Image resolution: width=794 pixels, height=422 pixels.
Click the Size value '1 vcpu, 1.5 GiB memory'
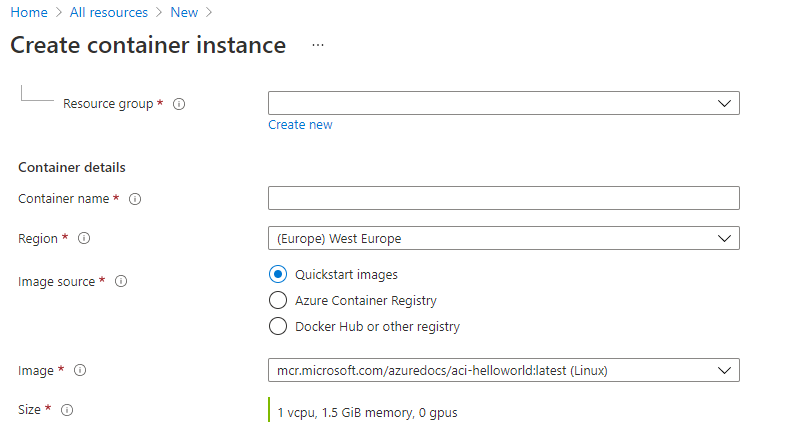(x=367, y=412)
